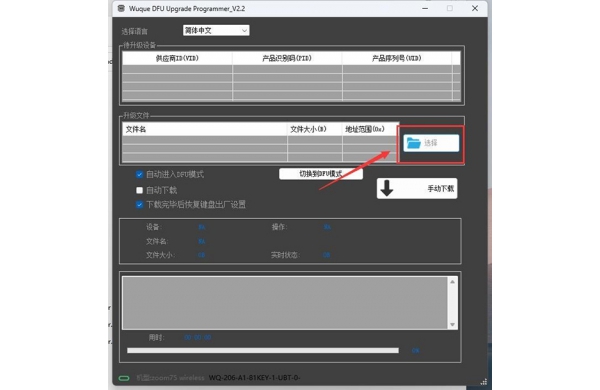Image resolution: width=600 pixels, height=390 pixels.
Task: Click the 产品识别码(PID) column header
Action: click(287, 58)
